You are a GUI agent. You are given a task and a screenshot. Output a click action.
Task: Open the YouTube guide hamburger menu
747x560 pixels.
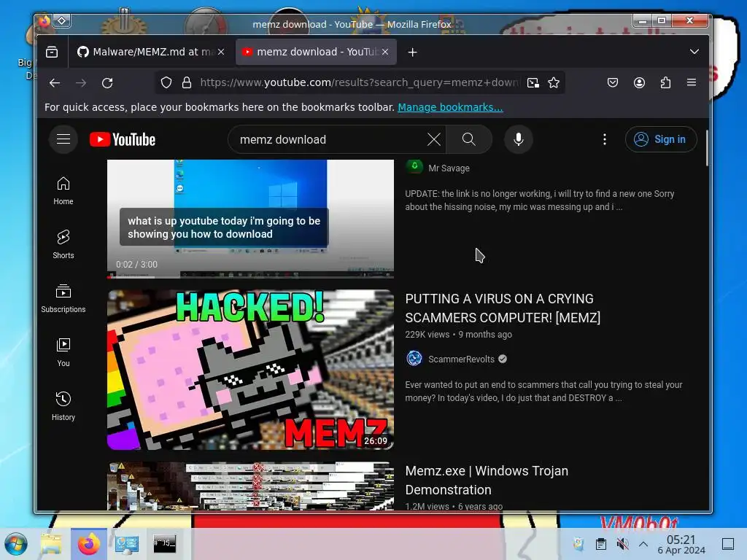pyautogui.click(x=63, y=139)
